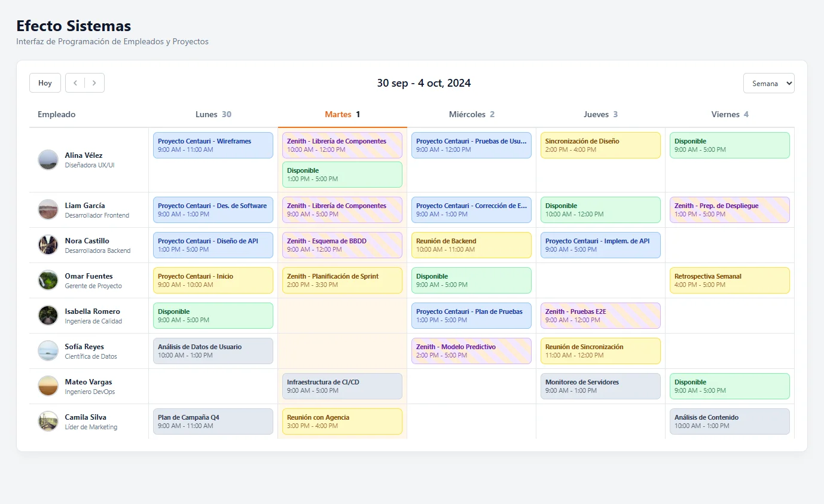This screenshot has height=504, width=824.
Task: Select the Martes 1 column header
Action: click(342, 115)
